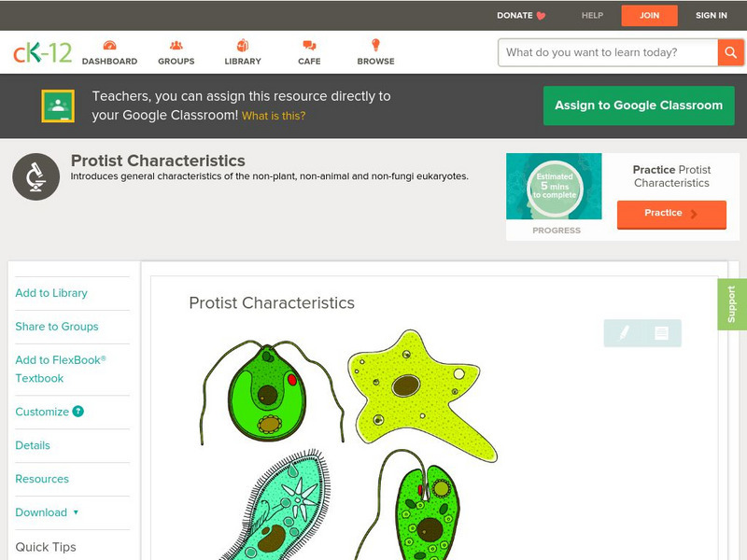The height and width of the screenshot is (560, 747).
Task: Click the Customize help question mark
Action: (x=78, y=412)
